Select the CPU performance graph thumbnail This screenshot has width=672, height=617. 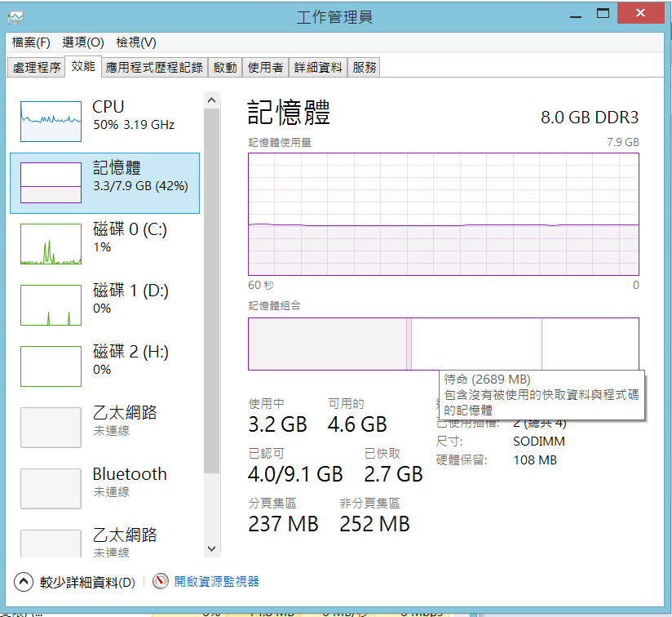pos(51,122)
